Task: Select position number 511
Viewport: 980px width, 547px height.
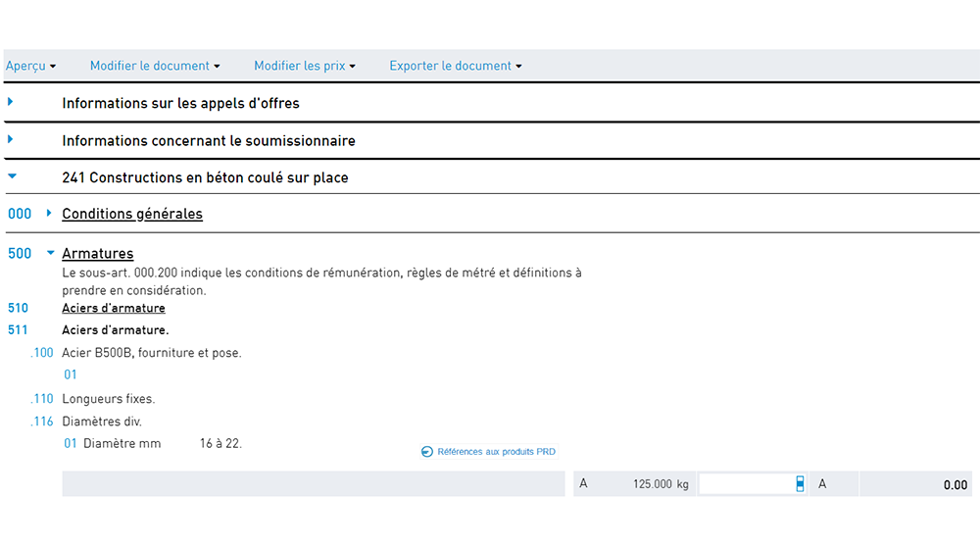Action: [18, 330]
